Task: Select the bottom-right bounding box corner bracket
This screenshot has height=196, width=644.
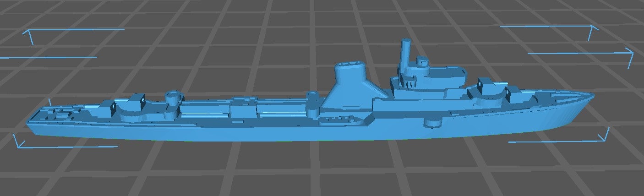Action: pyautogui.click(x=605, y=137)
